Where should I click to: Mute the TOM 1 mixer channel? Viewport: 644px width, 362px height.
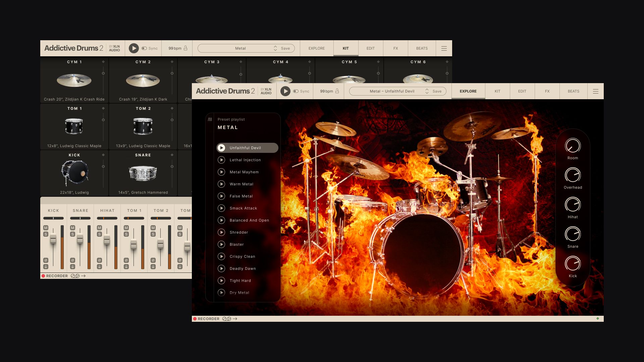(x=126, y=228)
